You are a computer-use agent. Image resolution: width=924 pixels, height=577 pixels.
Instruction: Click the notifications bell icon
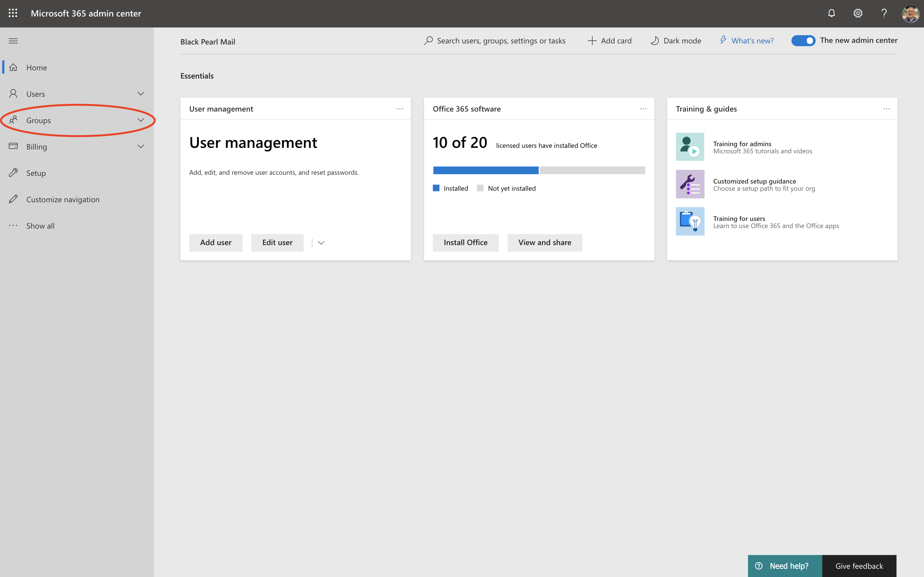pos(831,13)
